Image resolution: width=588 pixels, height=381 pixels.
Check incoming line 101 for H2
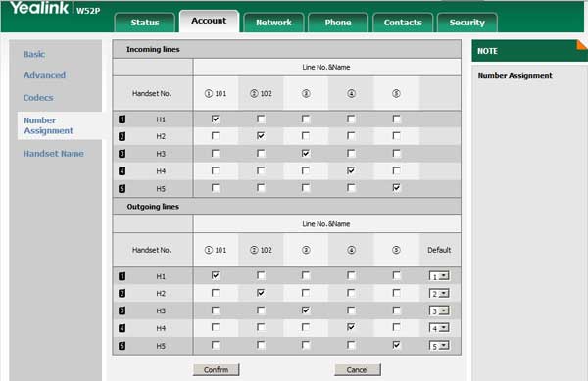216,135
